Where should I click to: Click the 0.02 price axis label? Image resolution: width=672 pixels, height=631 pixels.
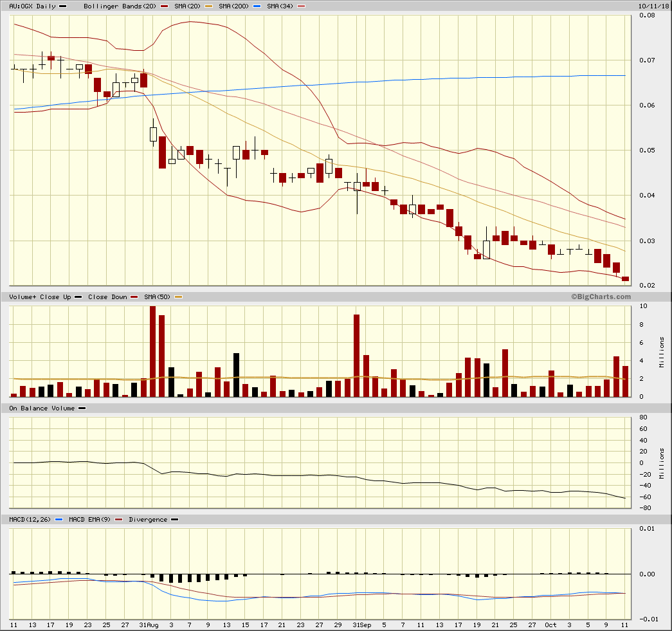coord(647,285)
